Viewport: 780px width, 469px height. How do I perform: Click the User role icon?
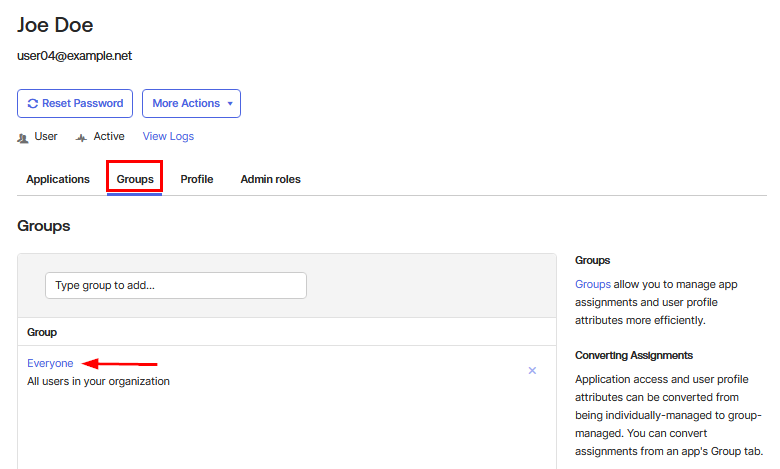coord(23,137)
